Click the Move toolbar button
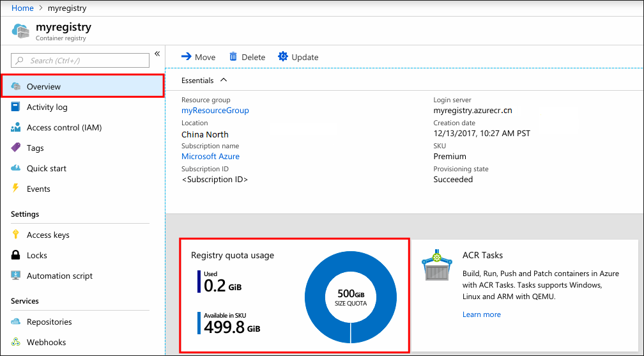The height and width of the screenshot is (356, 644). click(x=199, y=57)
